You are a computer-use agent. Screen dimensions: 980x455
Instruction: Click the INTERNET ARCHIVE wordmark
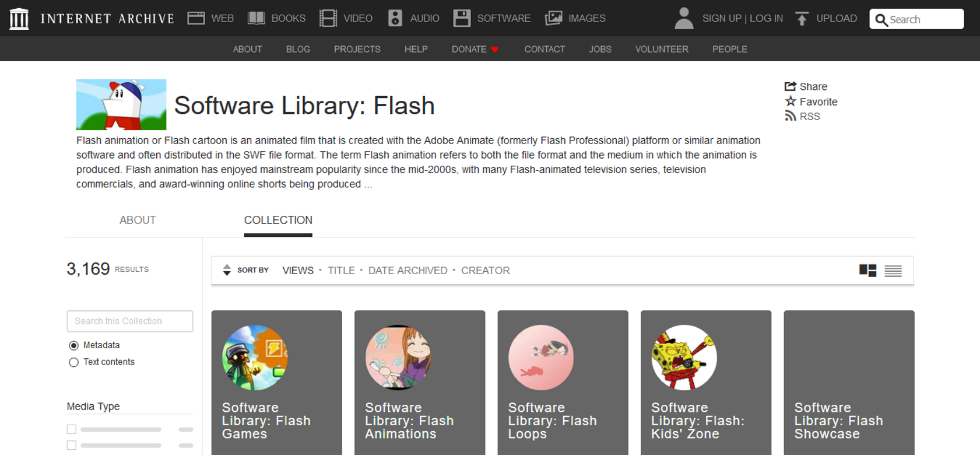[107, 19]
